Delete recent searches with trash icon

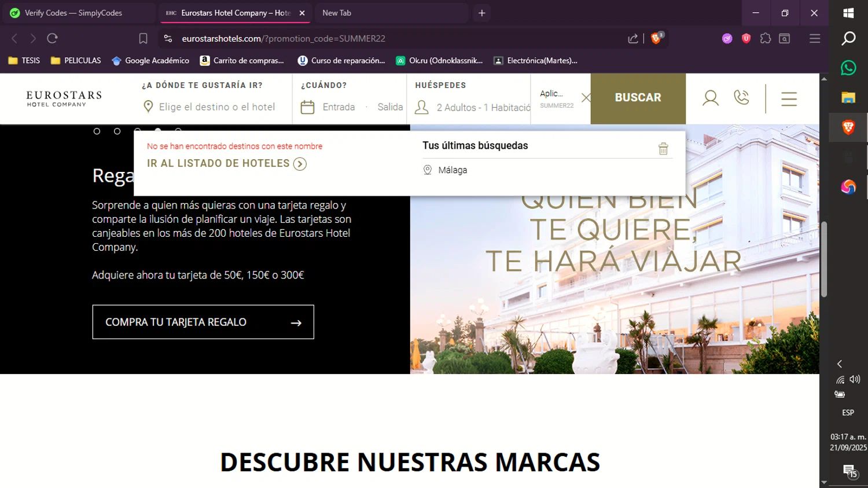(663, 149)
